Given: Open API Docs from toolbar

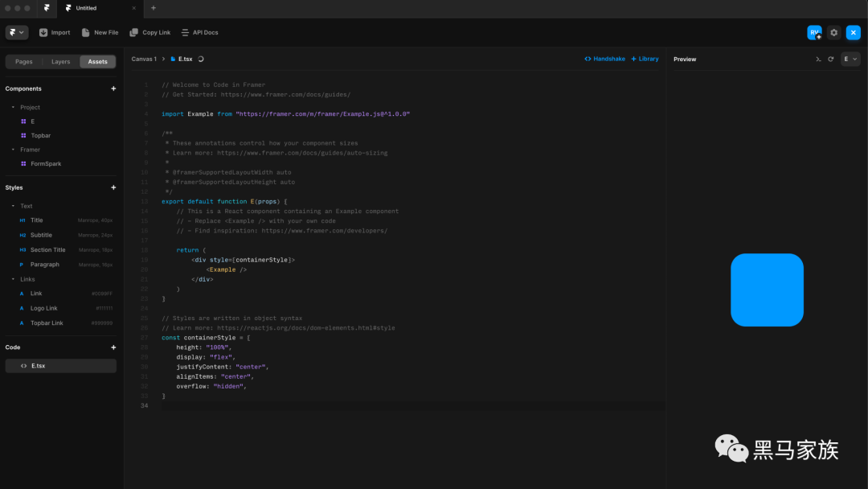Looking at the screenshot, I should click(x=186, y=33).
